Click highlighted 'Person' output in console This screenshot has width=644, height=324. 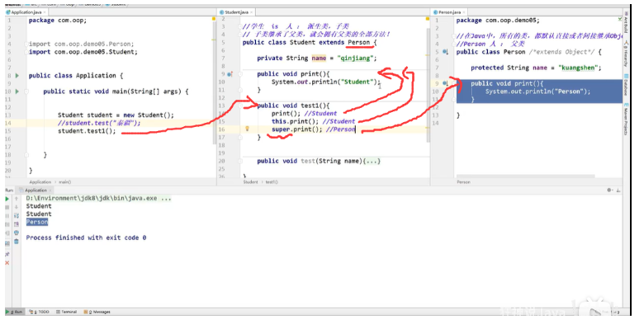click(37, 222)
